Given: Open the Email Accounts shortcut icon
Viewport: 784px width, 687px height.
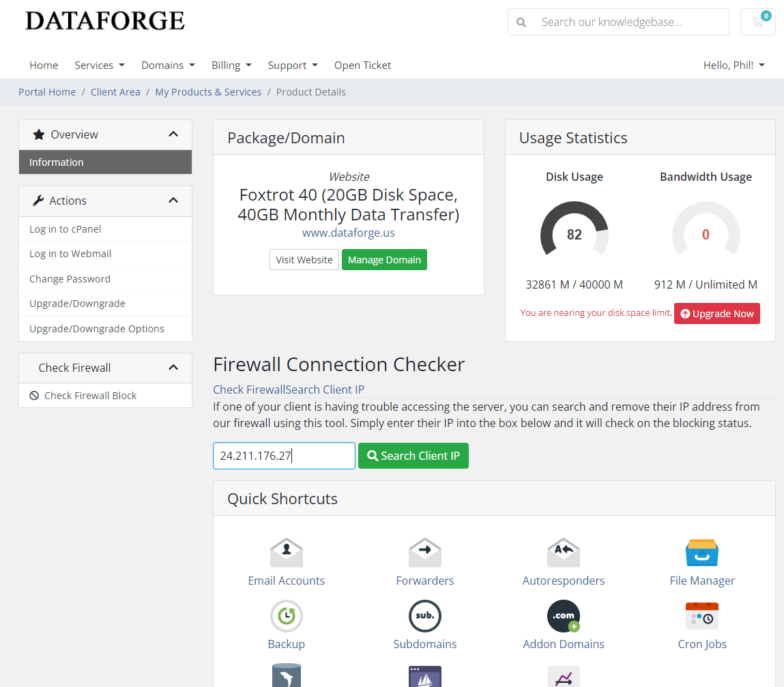Looking at the screenshot, I should tap(287, 552).
